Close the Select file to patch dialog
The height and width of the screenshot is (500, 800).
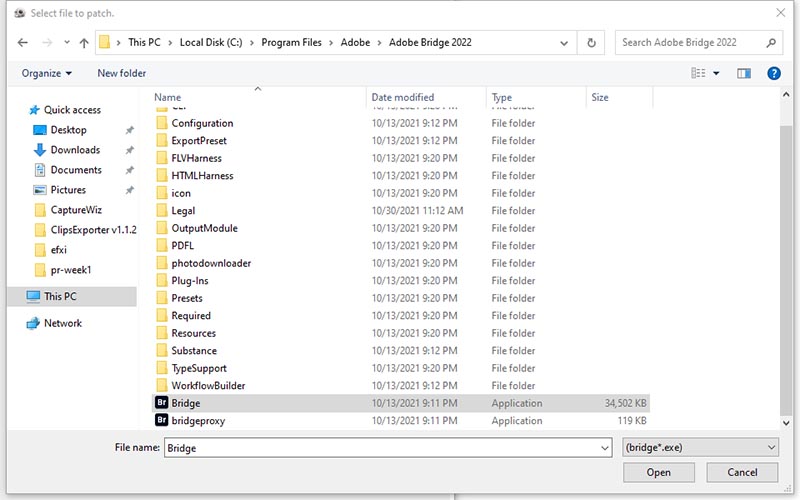[x=781, y=13]
